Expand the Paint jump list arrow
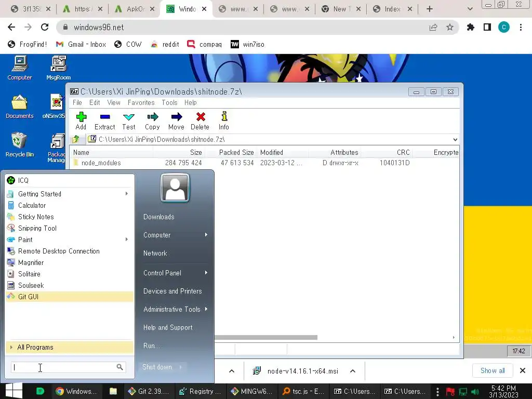 (127, 240)
